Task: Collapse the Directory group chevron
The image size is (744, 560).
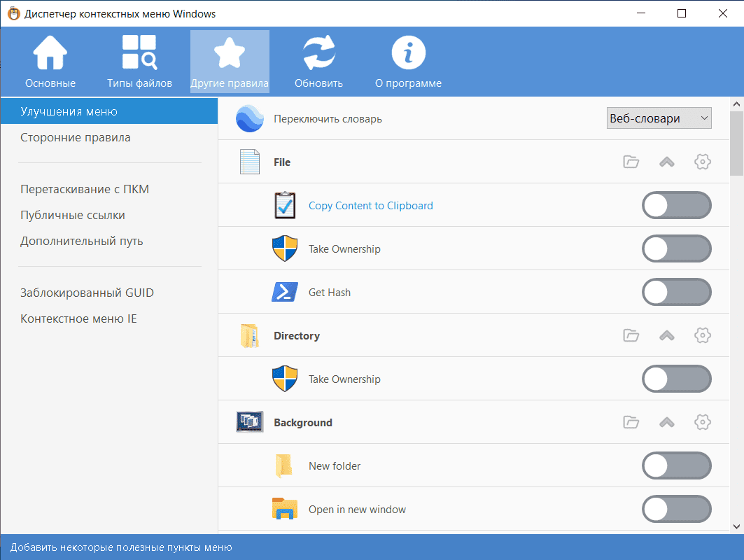Action: 666,335
